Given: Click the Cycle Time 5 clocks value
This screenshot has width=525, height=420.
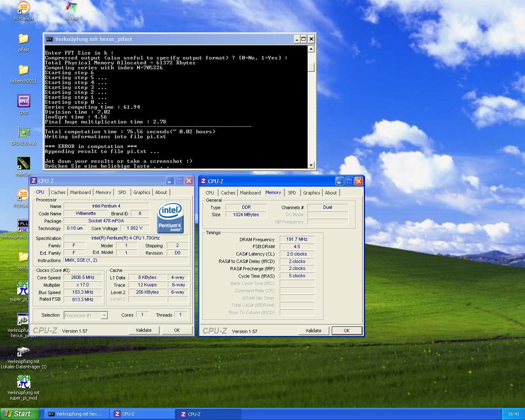Looking at the screenshot, I should pos(297,276).
